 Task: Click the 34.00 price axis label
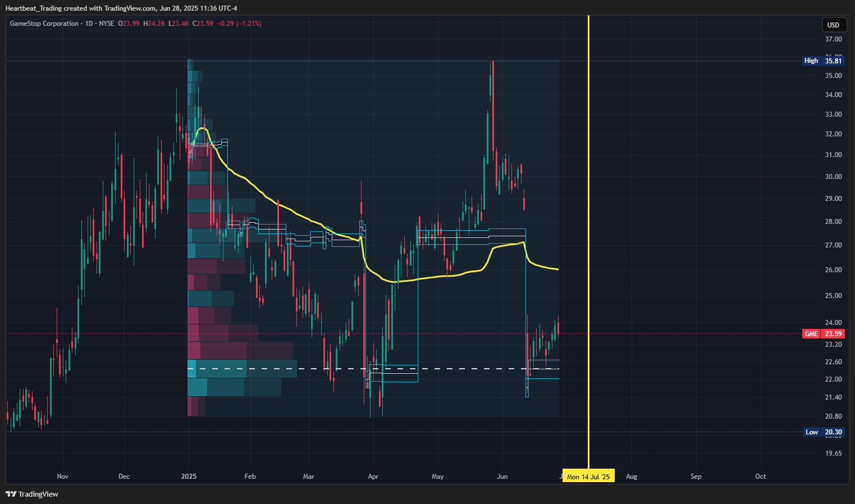click(833, 95)
